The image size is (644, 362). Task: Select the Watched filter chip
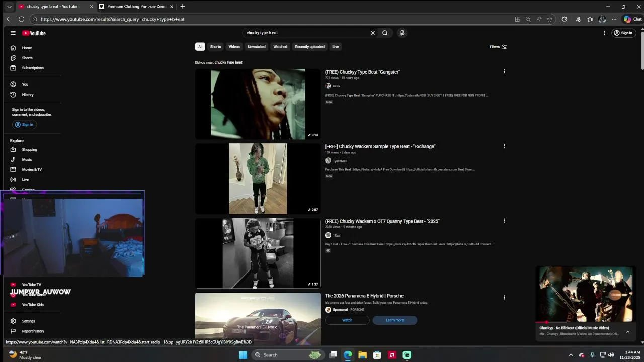pos(280,47)
